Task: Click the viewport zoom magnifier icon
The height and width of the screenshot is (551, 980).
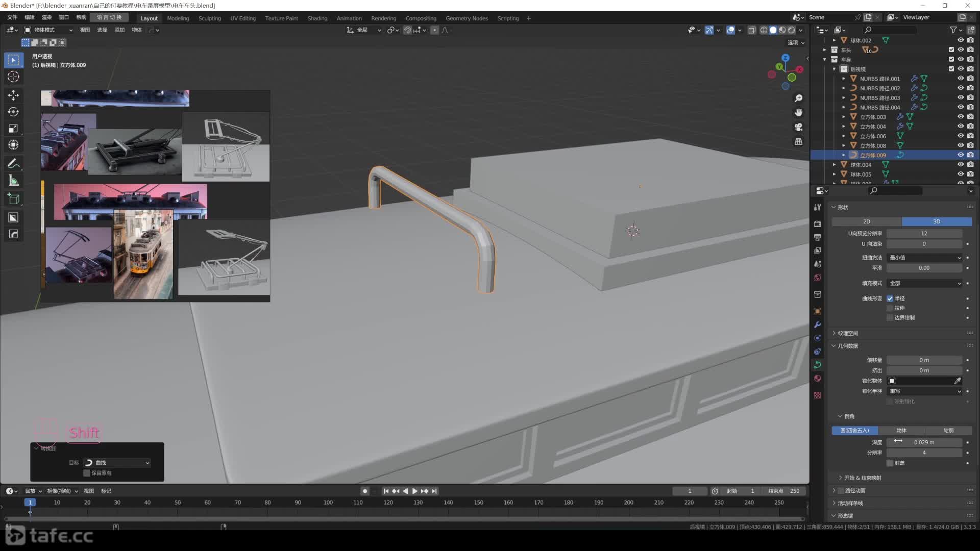Action: (x=799, y=98)
